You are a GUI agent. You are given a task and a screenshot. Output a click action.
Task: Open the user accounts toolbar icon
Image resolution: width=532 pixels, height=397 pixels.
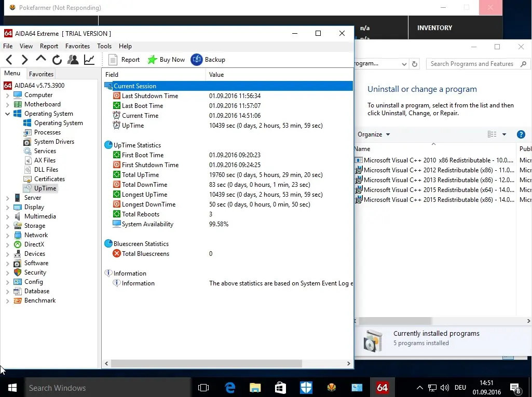[x=73, y=60]
